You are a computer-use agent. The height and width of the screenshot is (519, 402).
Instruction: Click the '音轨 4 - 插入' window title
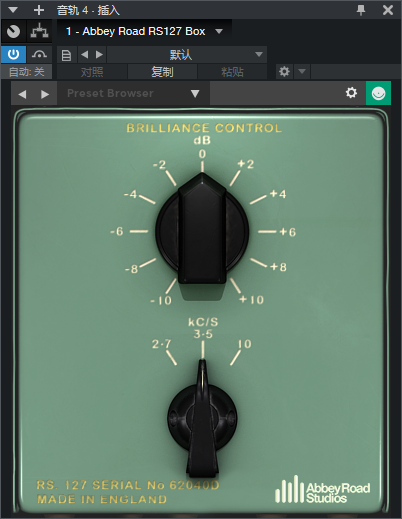(88, 10)
